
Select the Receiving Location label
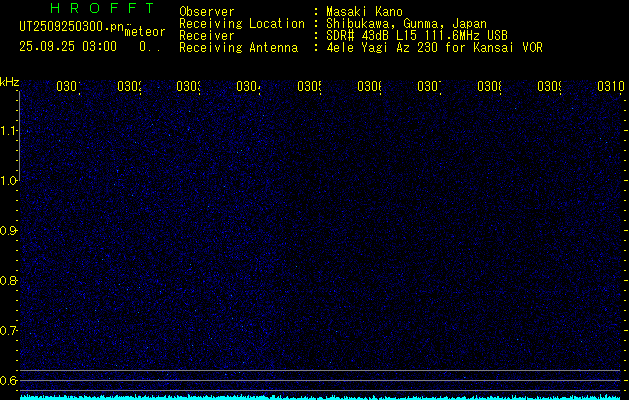(x=241, y=23)
